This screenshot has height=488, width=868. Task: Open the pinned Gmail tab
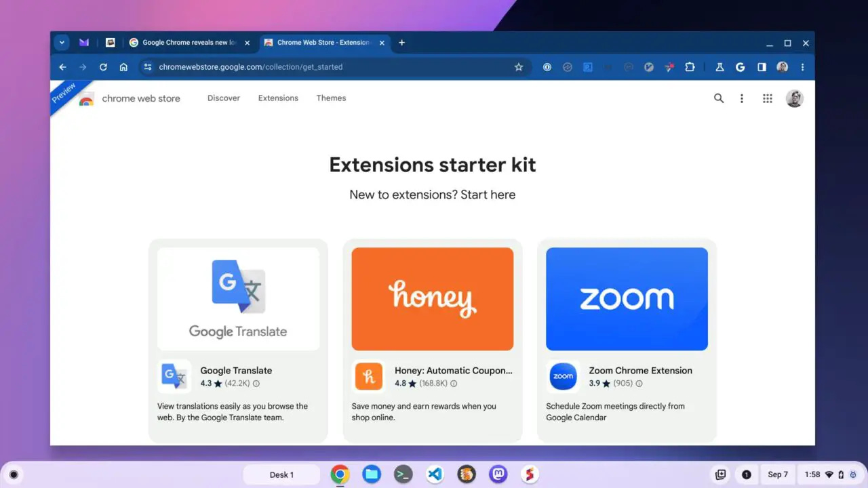tap(84, 42)
